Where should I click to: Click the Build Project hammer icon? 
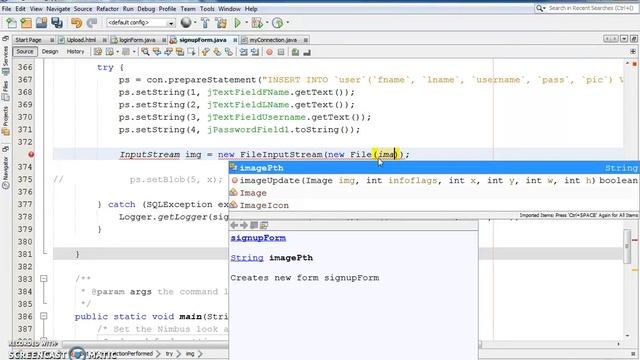205,23
